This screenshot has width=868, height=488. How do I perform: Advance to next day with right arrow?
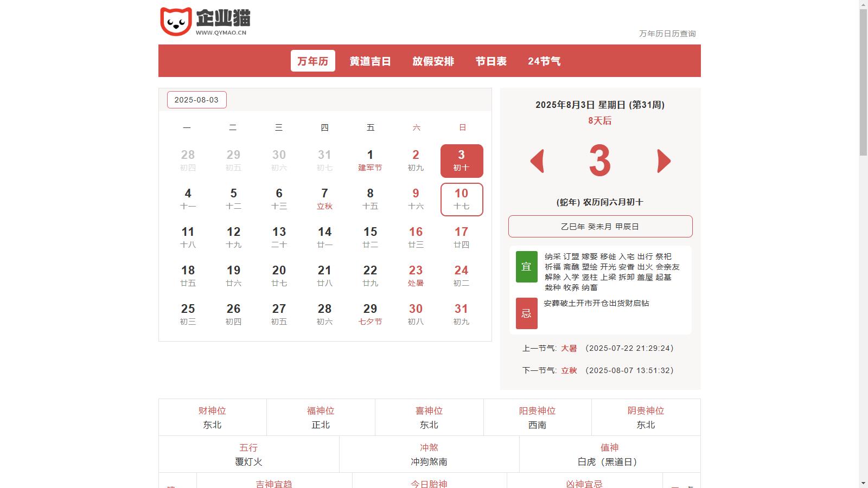[x=663, y=161]
